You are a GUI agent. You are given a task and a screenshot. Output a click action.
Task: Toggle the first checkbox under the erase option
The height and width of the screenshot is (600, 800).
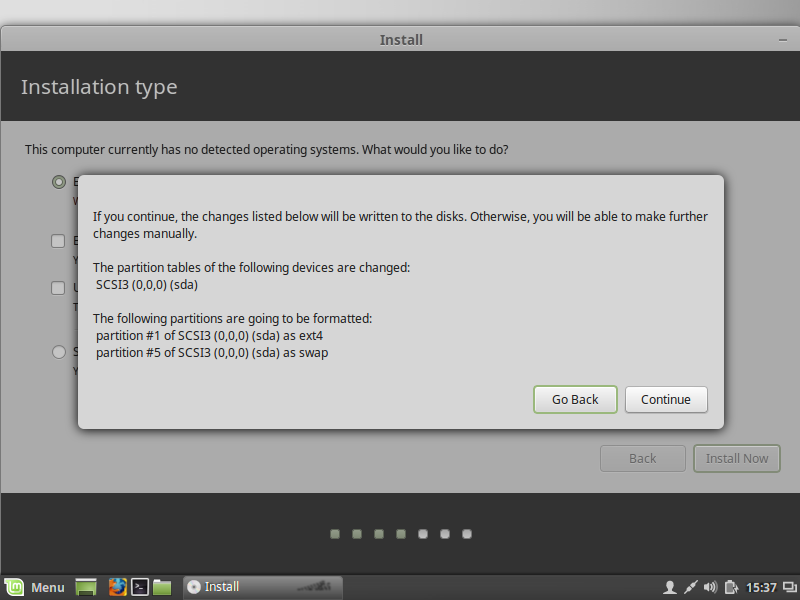58,241
